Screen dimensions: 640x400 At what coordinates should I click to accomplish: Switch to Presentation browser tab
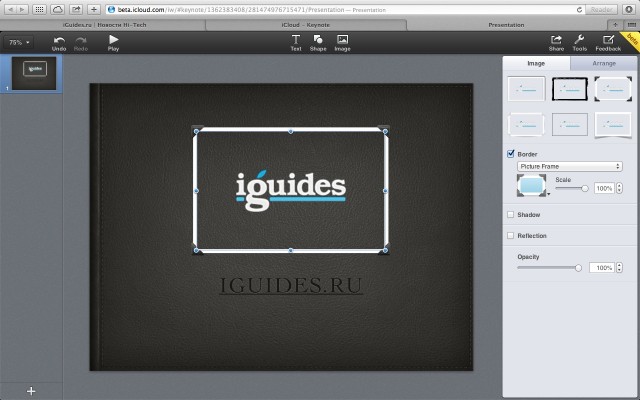point(506,25)
